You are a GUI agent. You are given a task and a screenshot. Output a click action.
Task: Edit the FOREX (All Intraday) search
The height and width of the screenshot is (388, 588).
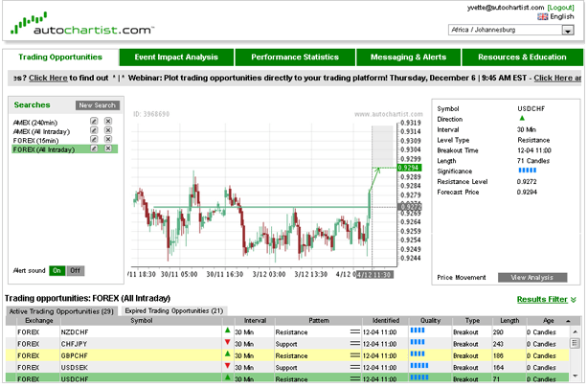point(94,149)
